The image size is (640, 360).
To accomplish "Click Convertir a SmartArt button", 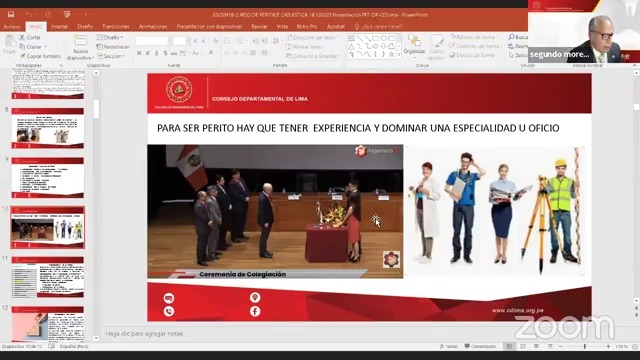I will 313,56.
